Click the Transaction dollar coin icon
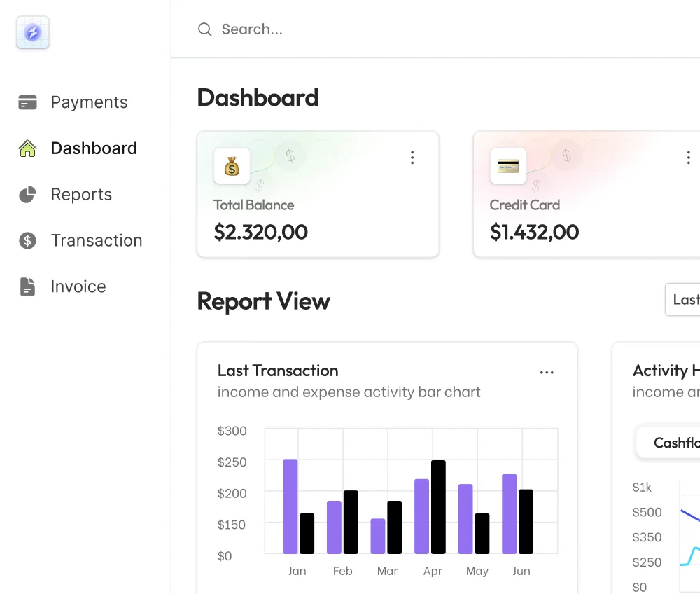This screenshot has width=700, height=594. pyautogui.click(x=27, y=241)
